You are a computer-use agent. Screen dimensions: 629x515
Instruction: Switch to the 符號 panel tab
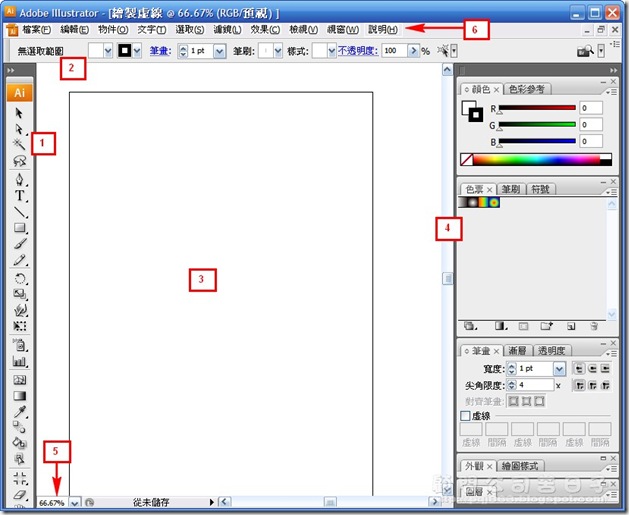540,189
